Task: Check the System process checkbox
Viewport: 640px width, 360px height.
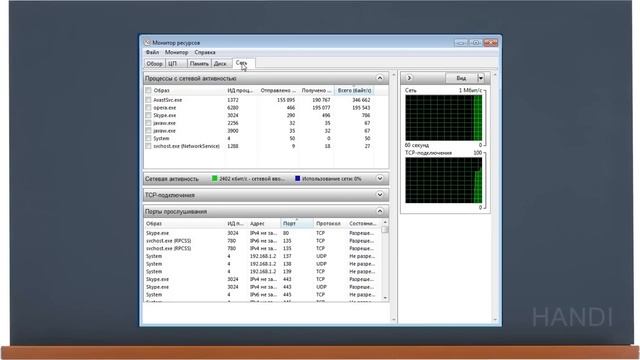Action: [x=148, y=138]
